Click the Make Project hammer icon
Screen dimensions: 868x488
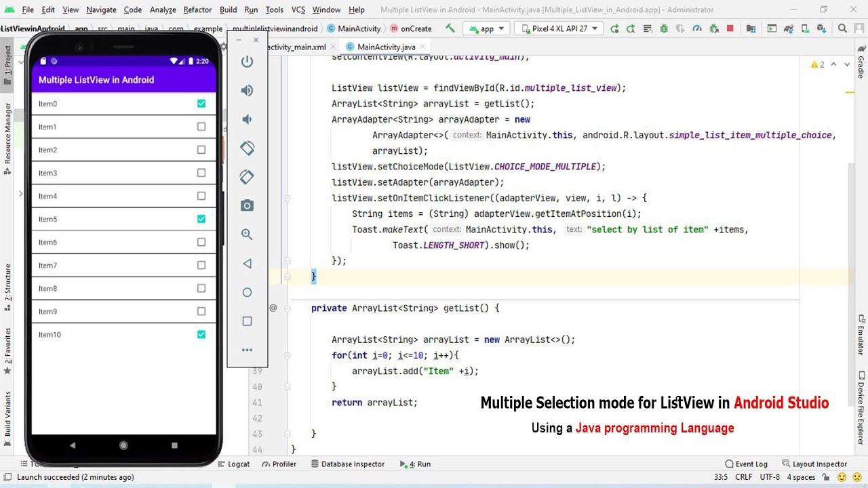pyautogui.click(x=450, y=28)
